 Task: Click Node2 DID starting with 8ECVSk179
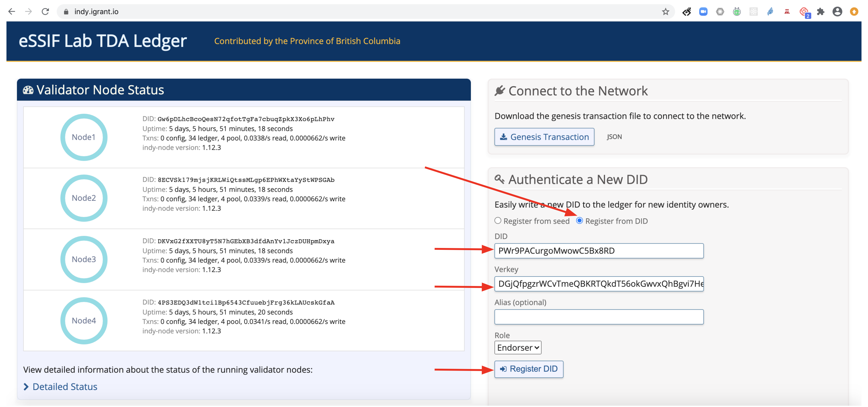coord(246,180)
